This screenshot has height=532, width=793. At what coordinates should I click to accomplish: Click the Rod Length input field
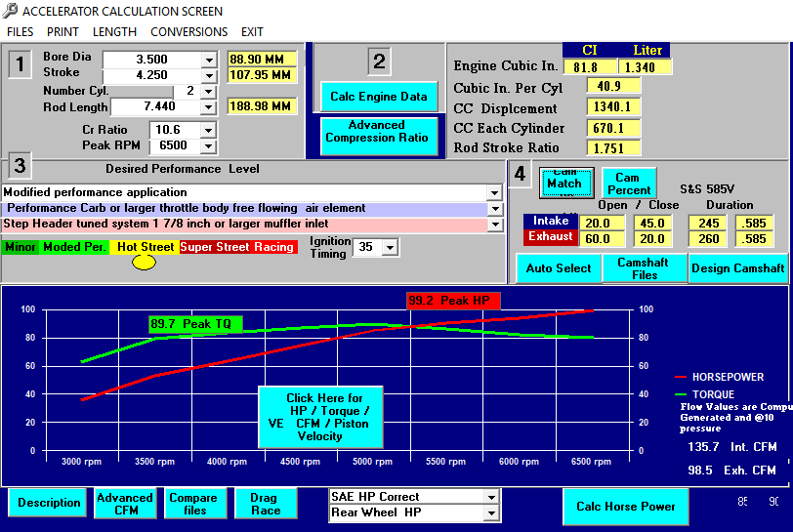(x=155, y=106)
